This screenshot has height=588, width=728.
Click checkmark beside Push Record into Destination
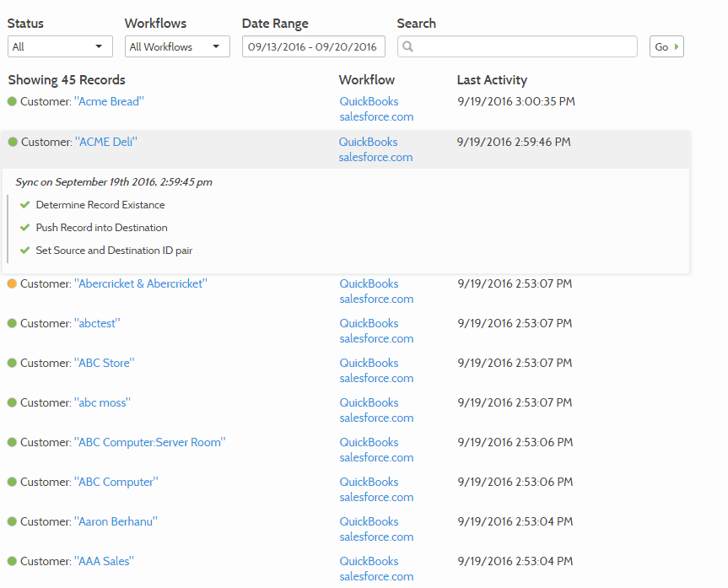pyautogui.click(x=25, y=228)
